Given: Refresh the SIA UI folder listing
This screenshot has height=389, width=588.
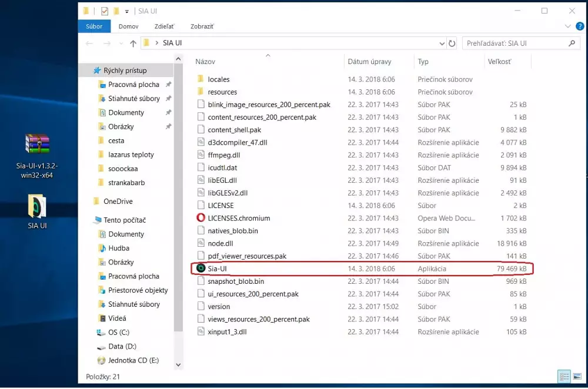Looking at the screenshot, I should click(452, 43).
